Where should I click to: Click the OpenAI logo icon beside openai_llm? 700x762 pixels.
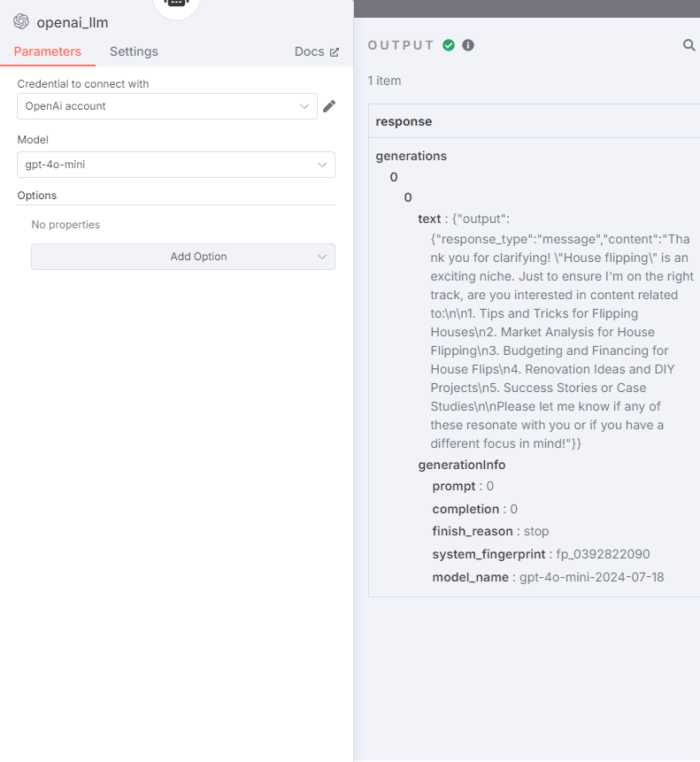21,21
